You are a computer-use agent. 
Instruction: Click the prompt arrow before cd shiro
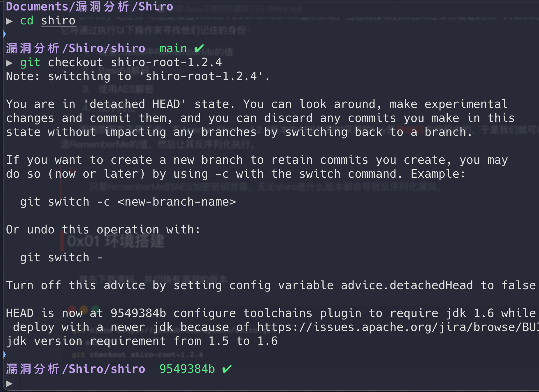pos(9,21)
